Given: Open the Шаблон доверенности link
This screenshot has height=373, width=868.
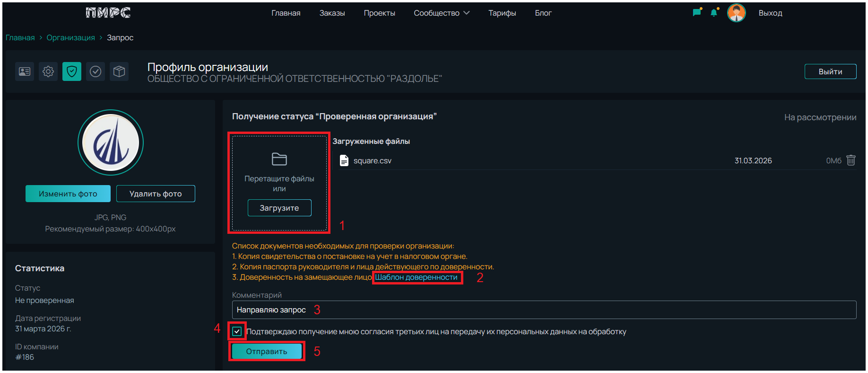Looking at the screenshot, I should pyautogui.click(x=416, y=277).
